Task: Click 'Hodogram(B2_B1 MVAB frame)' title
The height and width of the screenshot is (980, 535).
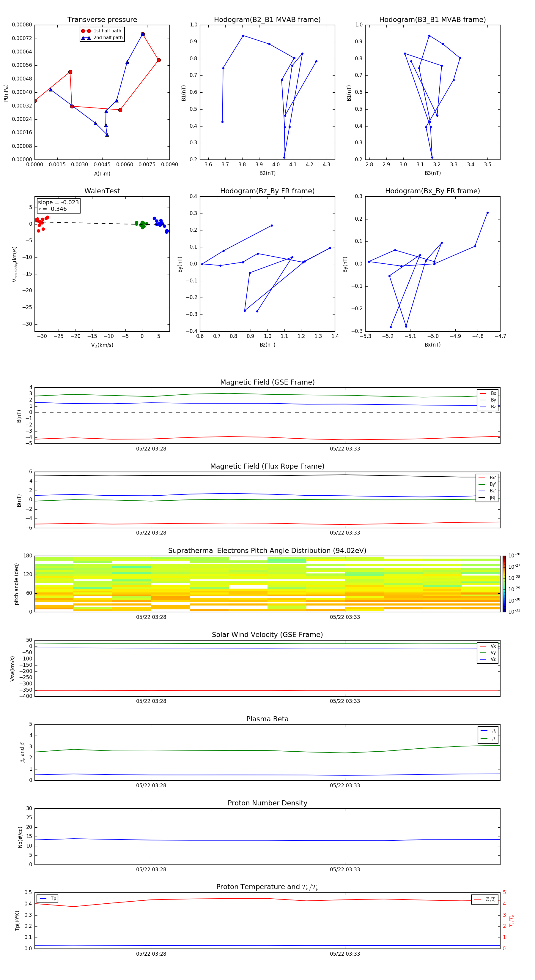Action: 267,19
